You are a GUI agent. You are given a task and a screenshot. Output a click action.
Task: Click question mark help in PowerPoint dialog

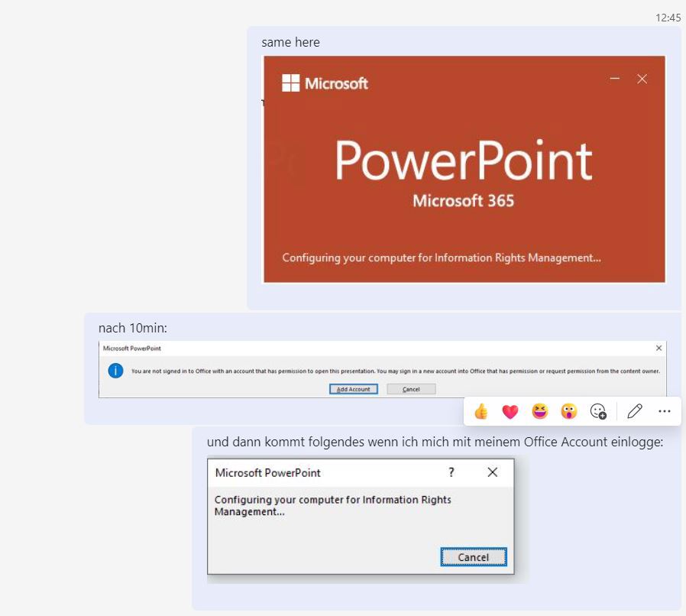pyautogui.click(x=451, y=472)
